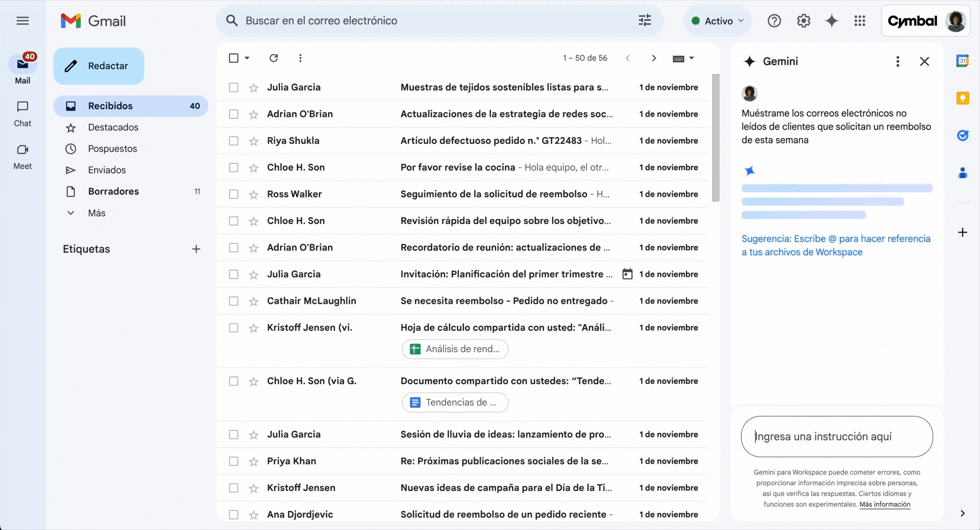The image size is (980, 530).
Task: Open the inbox More options menu
Action: point(300,58)
